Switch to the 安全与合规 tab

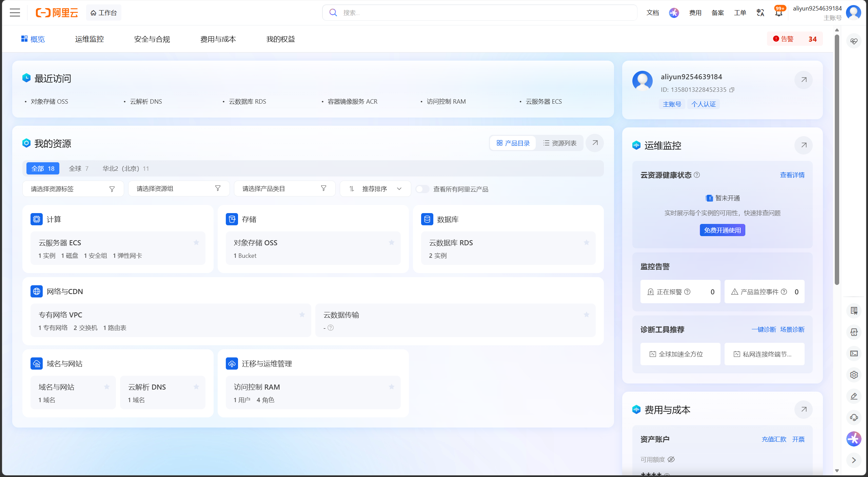152,39
